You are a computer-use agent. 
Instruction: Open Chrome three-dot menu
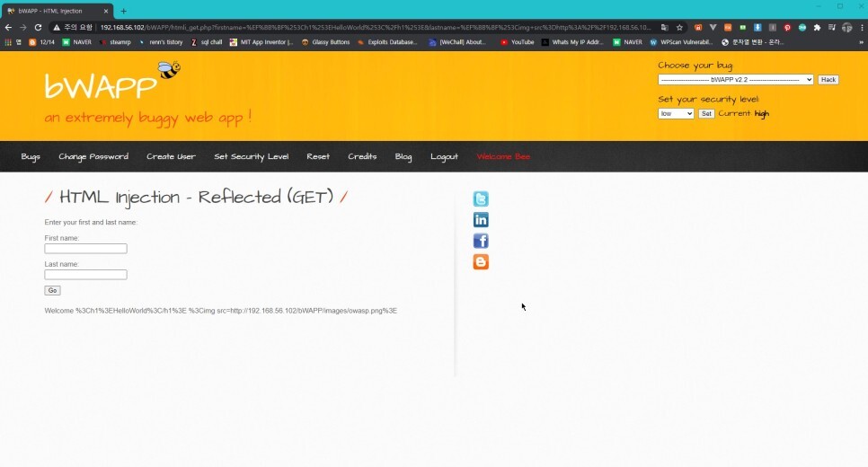(862, 27)
